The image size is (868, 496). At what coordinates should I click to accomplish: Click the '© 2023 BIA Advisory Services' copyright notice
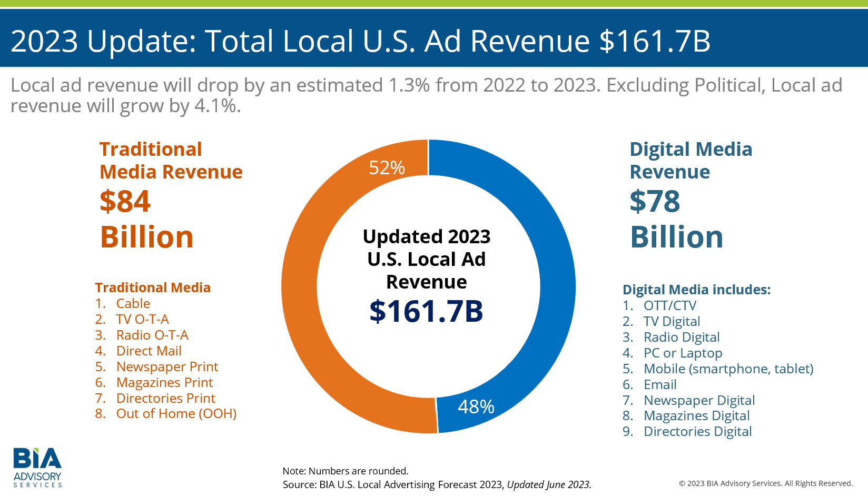(x=766, y=483)
